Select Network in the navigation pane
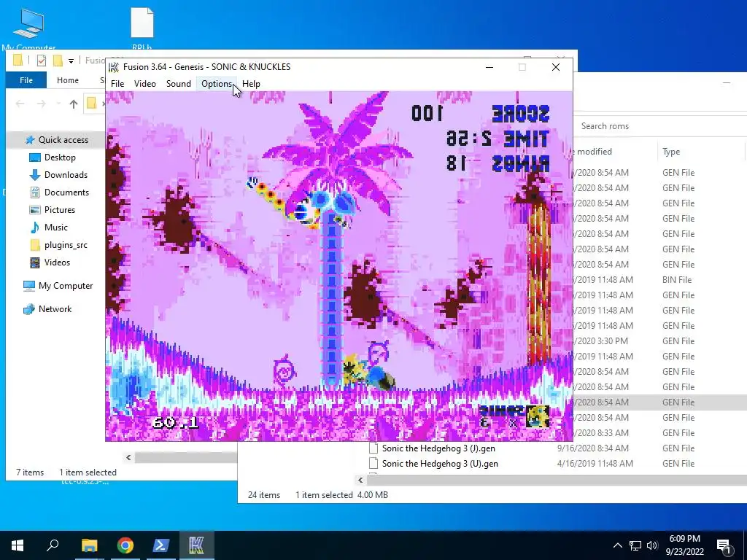747x560 pixels. pos(55,309)
